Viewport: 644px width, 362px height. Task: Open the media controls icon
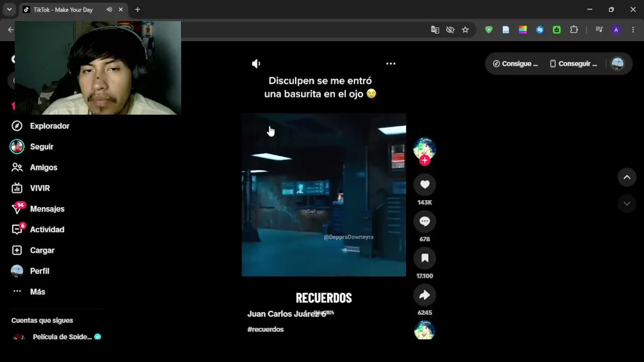599,30
